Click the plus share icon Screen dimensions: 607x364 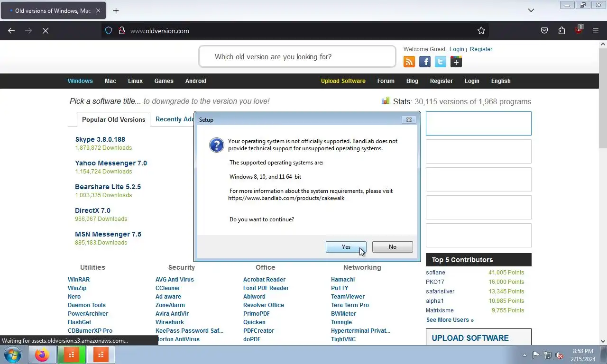click(456, 62)
